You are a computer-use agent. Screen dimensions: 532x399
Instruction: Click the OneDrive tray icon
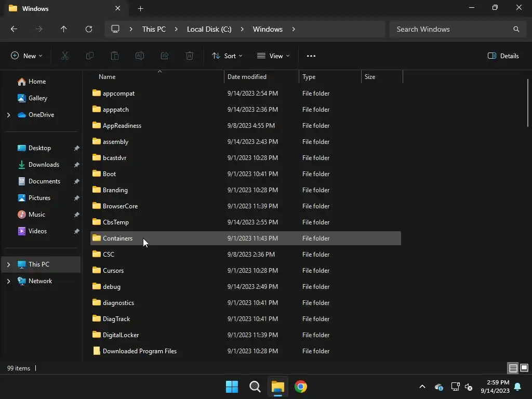pos(438,387)
